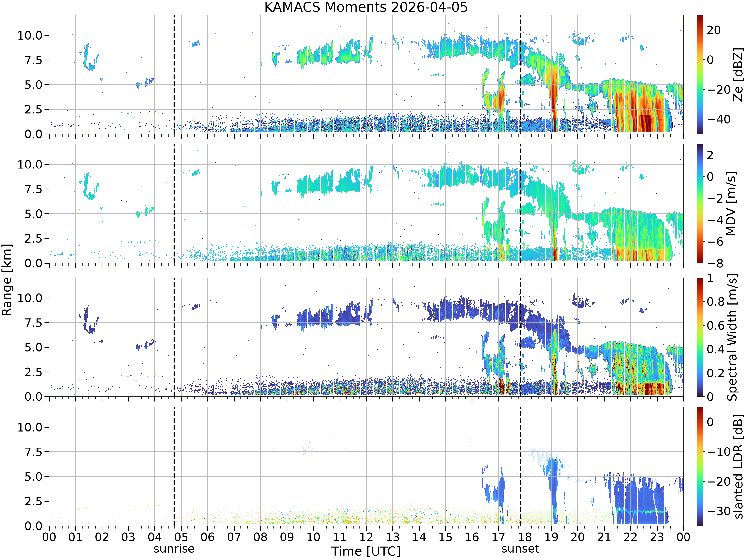Click the KAMACS Moments 2026-04-05 title

[x=366, y=7]
